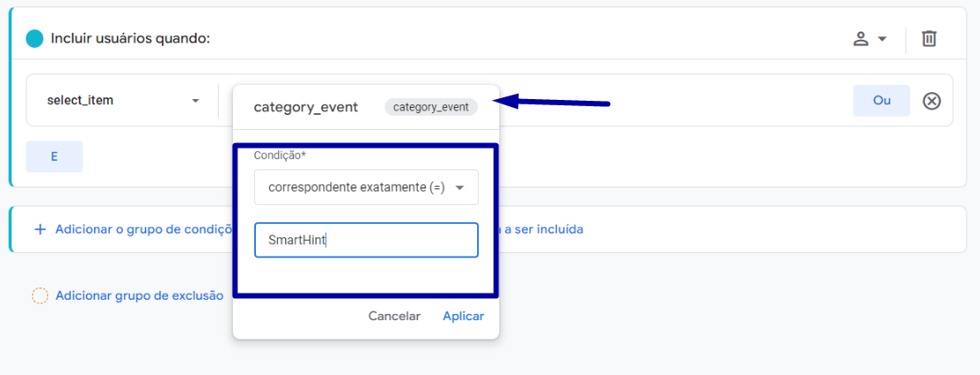This screenshot has height=375, width=980.
Task: Click the 'Incluir usuários quando:' heading
Action: pos(130,39)
